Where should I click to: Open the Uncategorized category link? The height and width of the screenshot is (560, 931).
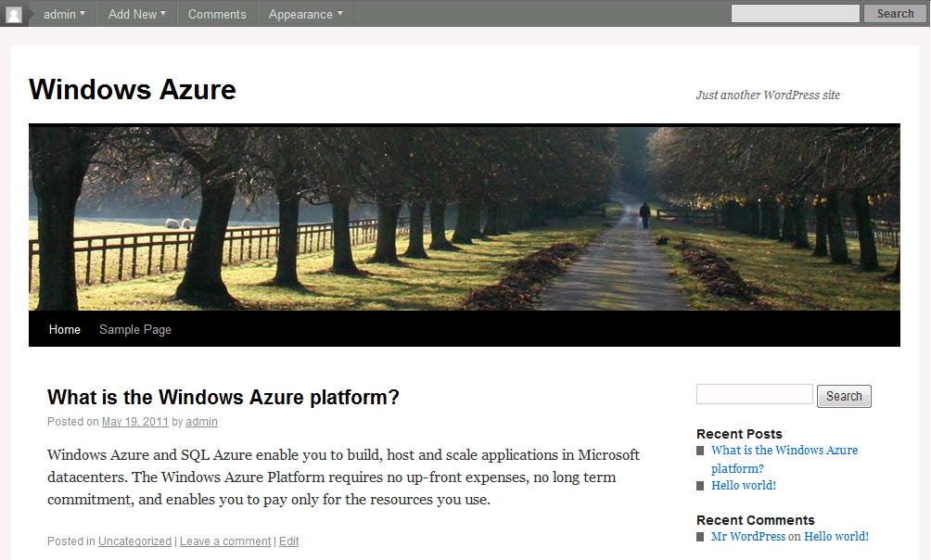pos(134,541)
